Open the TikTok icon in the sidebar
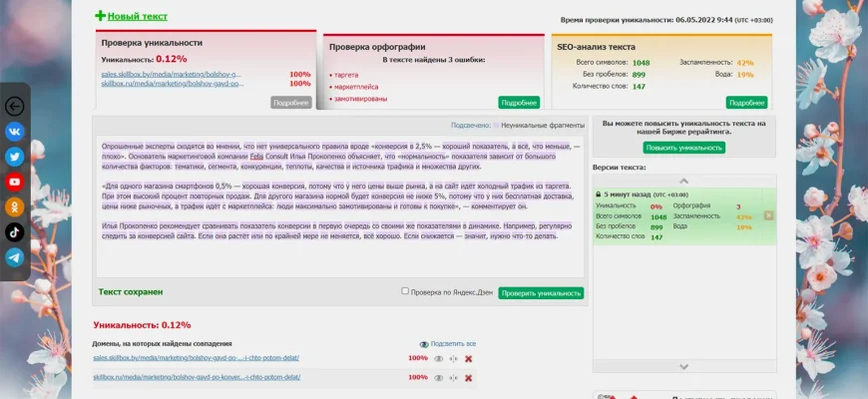 coord(15,231)
